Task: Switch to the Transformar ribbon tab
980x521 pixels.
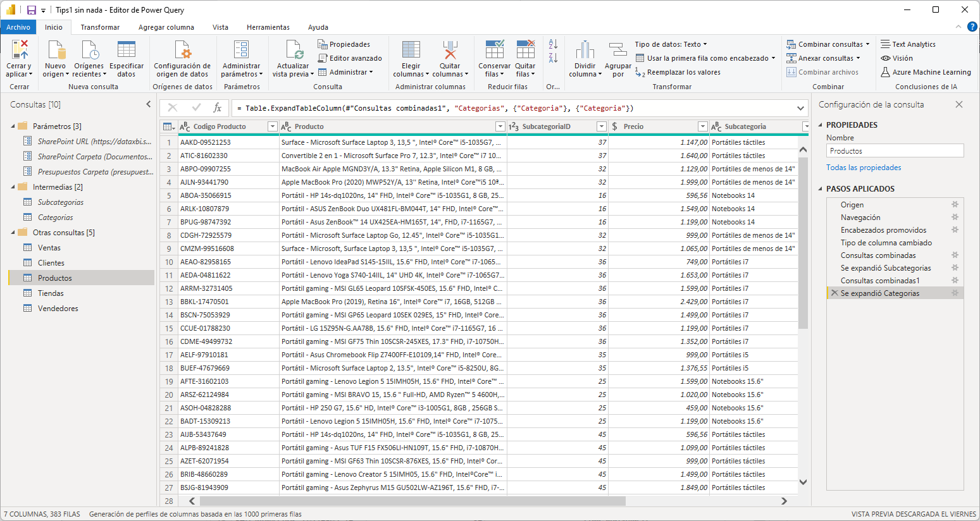Action: coord(100,27)
